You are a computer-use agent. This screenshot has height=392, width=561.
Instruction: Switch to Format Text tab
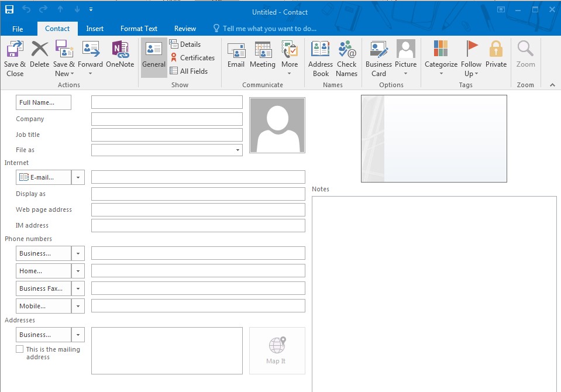click(x=139, y=29)
